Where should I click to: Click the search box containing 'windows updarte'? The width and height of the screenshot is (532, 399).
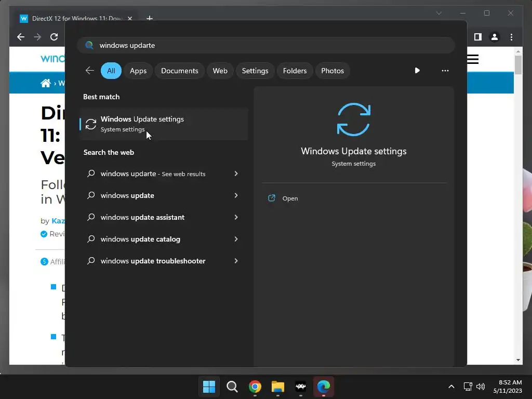[265, 45]
